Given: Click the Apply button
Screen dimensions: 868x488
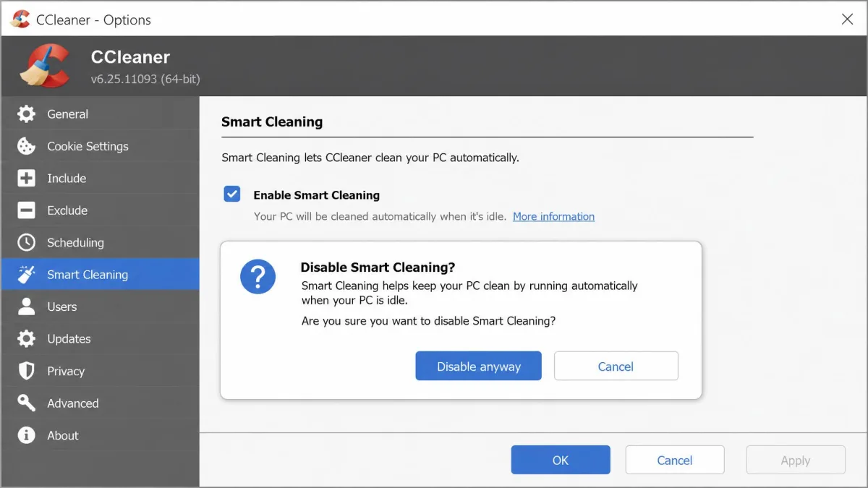Looking at the screenshot, I should [796, 460].
